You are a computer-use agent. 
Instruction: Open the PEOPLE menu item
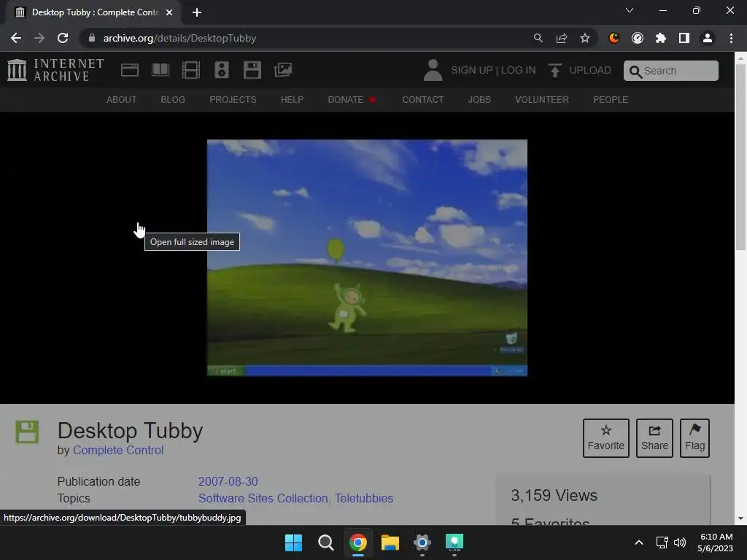(x=611, y=99)
